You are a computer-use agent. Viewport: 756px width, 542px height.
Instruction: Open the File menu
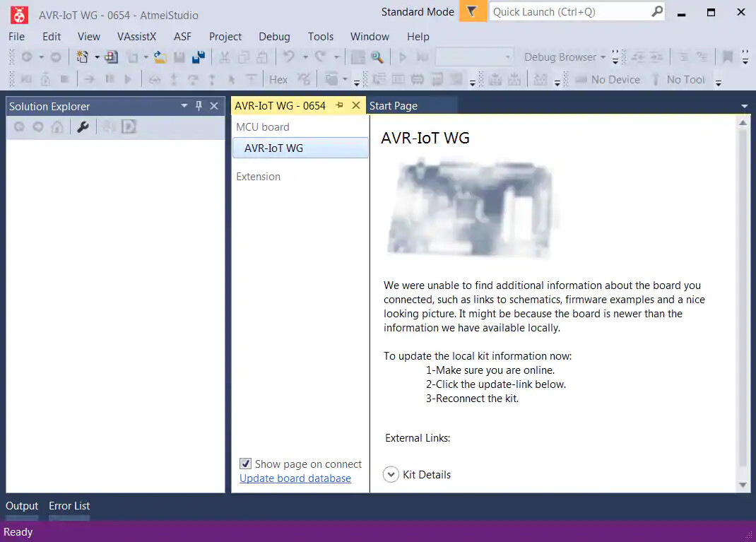[x=16, y=37]
